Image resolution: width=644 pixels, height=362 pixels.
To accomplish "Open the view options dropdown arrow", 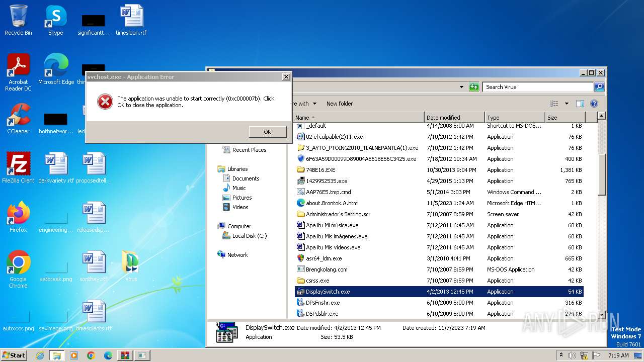I will tap(567, 104).
